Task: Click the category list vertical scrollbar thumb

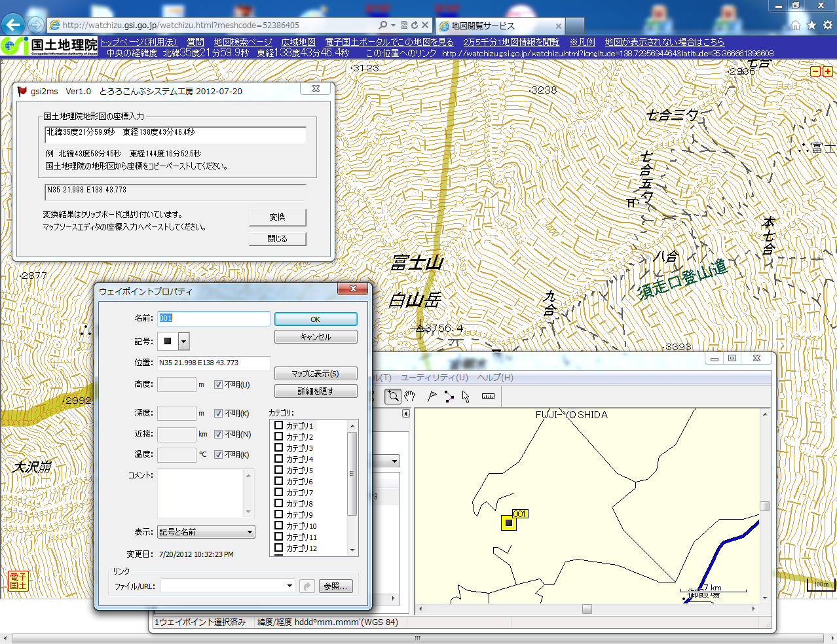Action: (x=352, y=474)
